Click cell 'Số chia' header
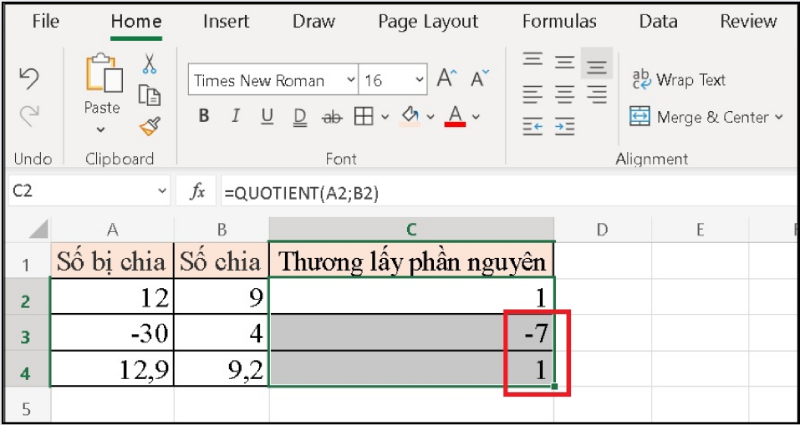 [221, 262]
